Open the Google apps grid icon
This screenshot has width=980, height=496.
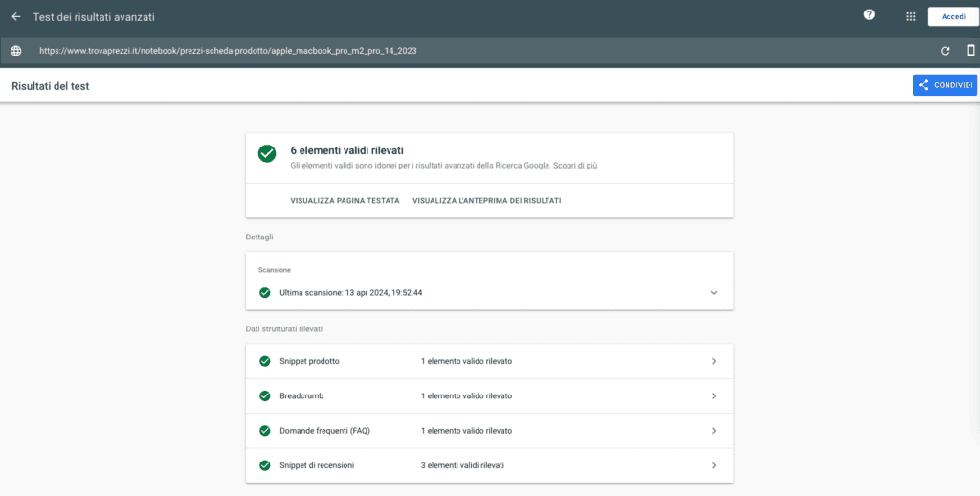[911, 17]
